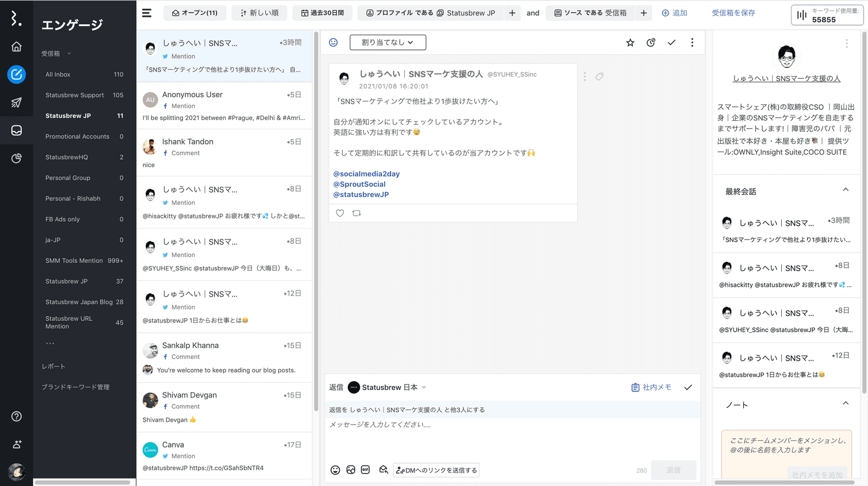Click DMへのリンクを送信する button
This screenshot has width=868, height=486.
tap(436, 470)
